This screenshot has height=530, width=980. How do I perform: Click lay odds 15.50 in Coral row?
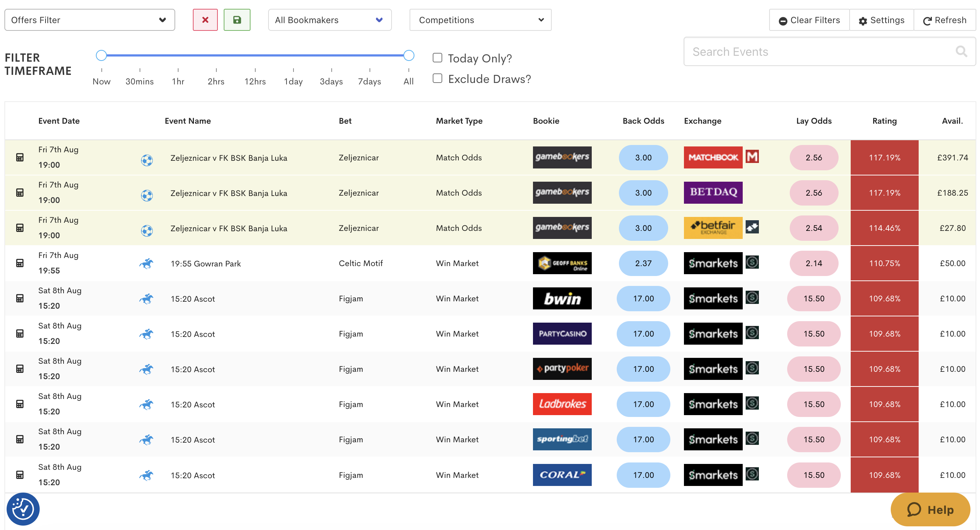coord(814,475)
